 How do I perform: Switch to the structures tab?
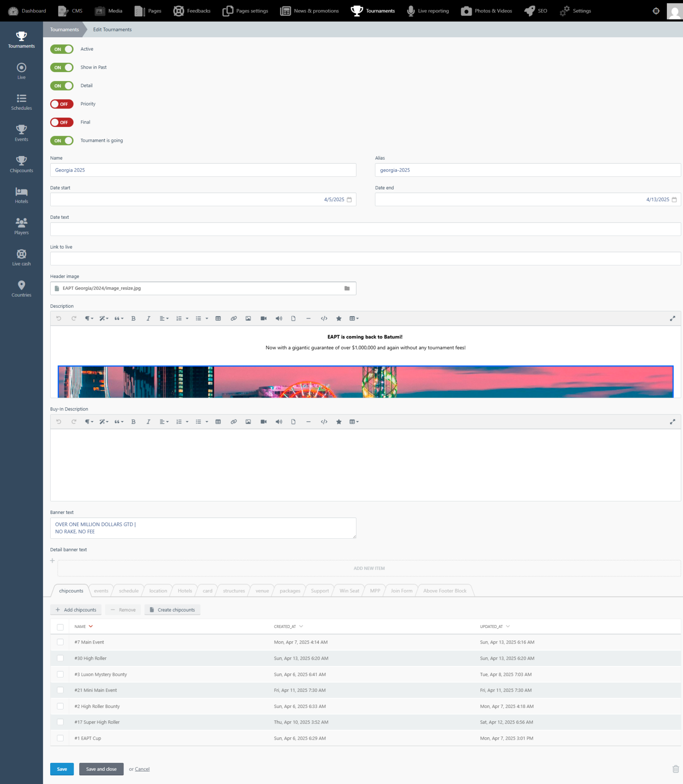[234, 591]
